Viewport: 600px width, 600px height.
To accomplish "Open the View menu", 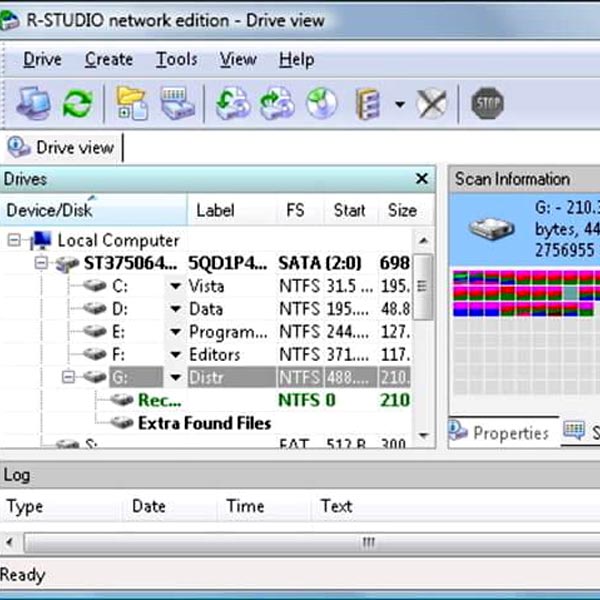I will point(238,60).
